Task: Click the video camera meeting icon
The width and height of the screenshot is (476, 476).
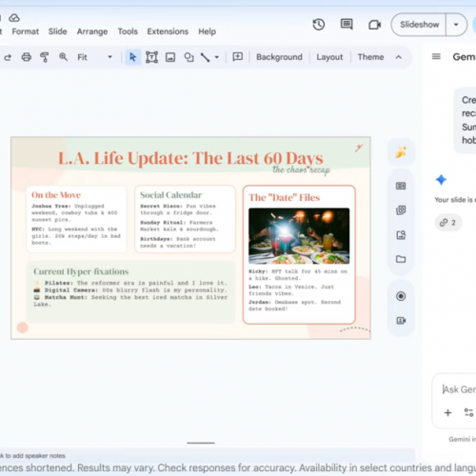Action: [x=374, y=25]
